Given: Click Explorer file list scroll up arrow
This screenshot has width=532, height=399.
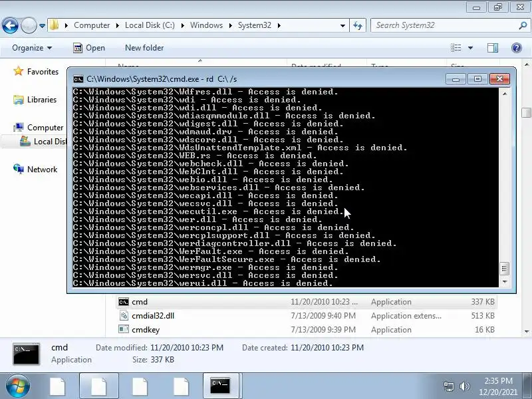Looking at the screenshot, I should 527,64.
